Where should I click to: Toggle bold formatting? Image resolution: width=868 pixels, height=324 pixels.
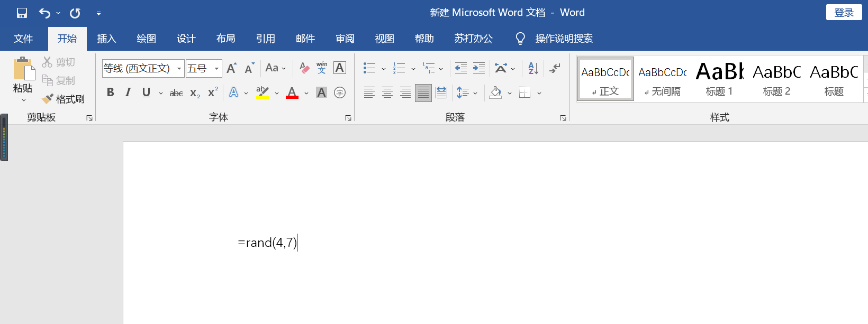(x=110, y=92)
